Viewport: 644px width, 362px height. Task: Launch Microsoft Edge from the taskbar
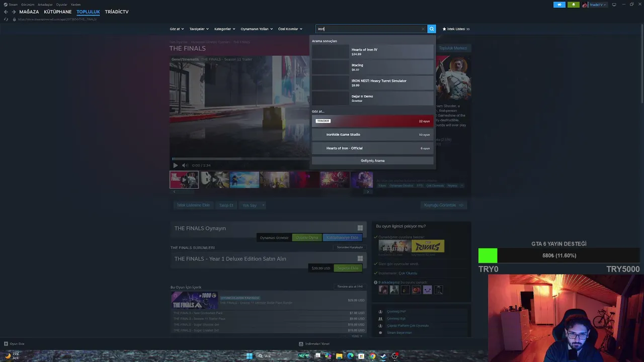point(350,356)
